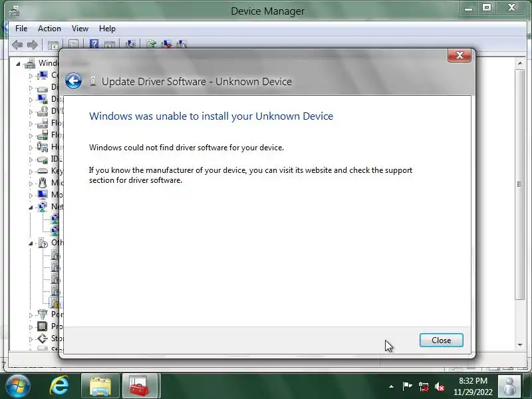This screenshot has width=532, height=399.
Task: Expand the Ports category
Action: [x=31, y=315]
